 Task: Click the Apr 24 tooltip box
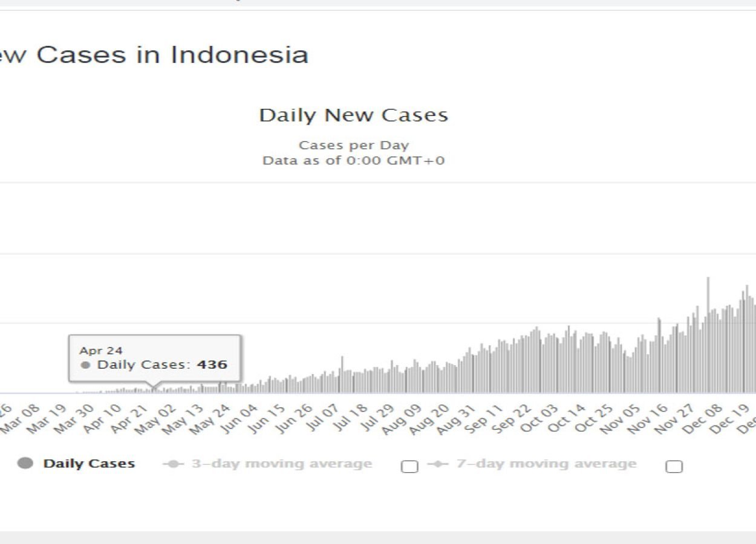coord(154,358)
